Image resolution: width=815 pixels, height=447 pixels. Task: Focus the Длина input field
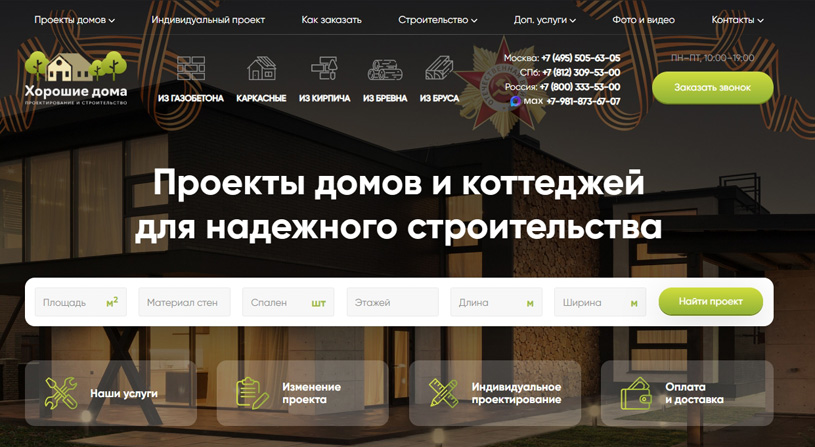click(x=496, y=302)
